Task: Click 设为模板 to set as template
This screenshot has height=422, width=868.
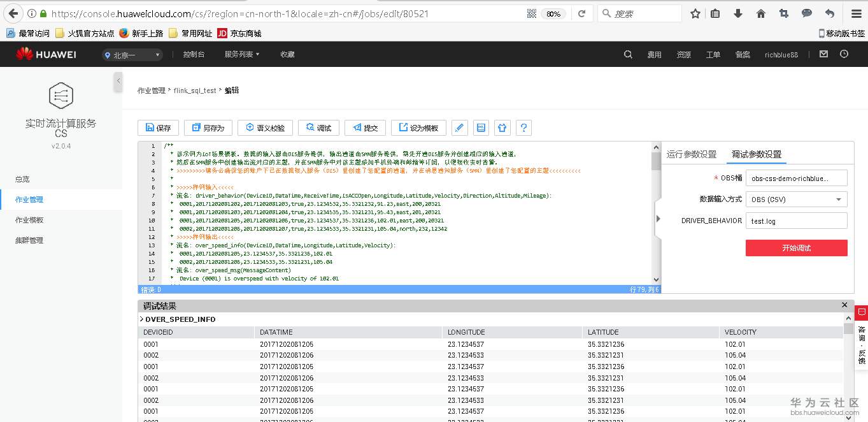Action: click(418, 127)
